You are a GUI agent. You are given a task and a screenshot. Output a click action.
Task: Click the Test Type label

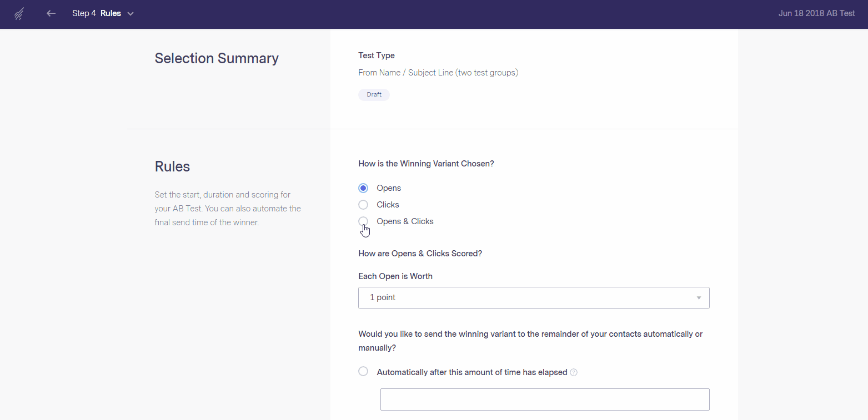tap(377, 55)
